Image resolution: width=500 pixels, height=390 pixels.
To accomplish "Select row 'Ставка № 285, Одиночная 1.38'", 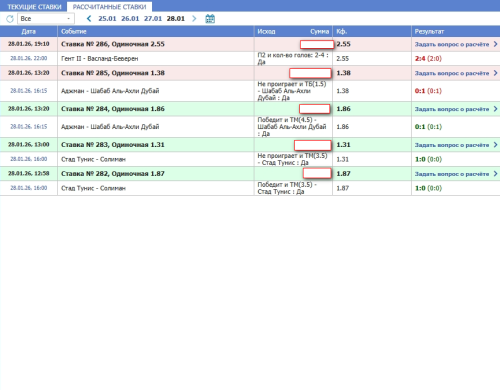I will (250, 73).
